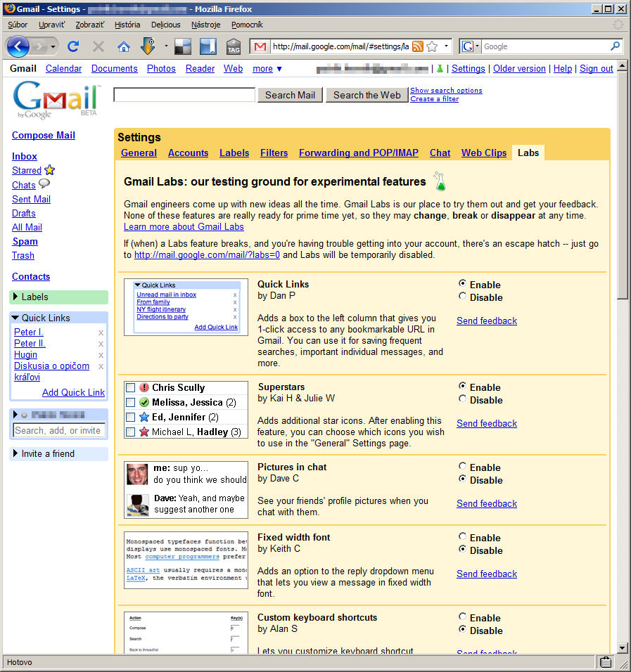The height and width of the screenshot is (672, 631).
Task: Click the clipboard icon in the status bar
Action: 605,662
